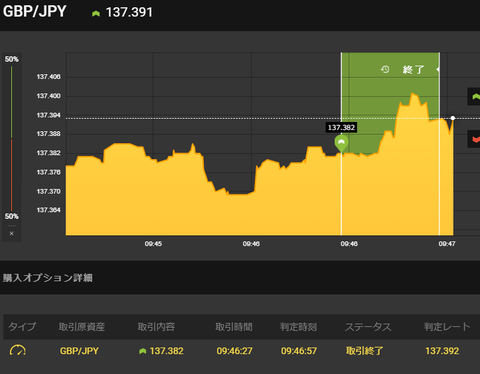Click the ステータス column header

[368, 327]
